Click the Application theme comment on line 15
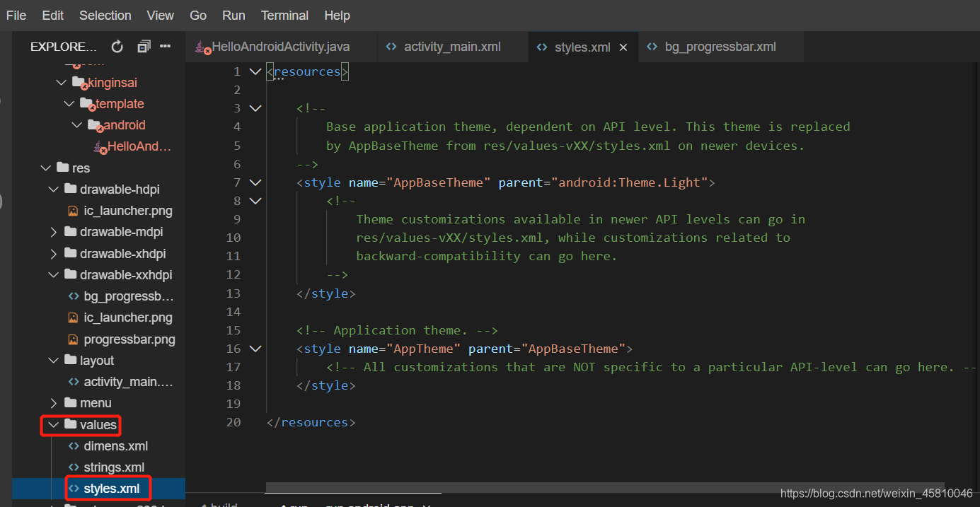Viewport: 980px width, 507px height. [x=398, y=330]
